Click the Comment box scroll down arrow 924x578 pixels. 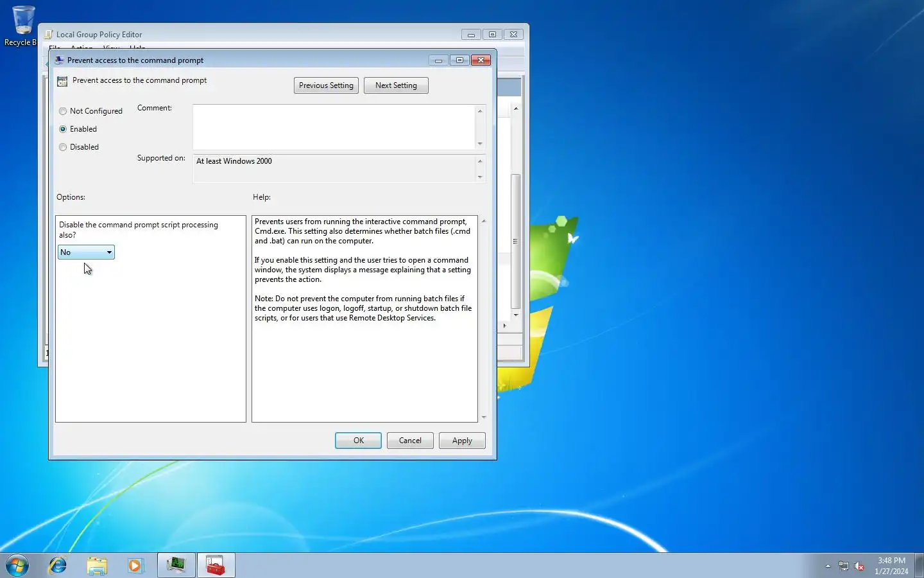click(x=480, y=144)
